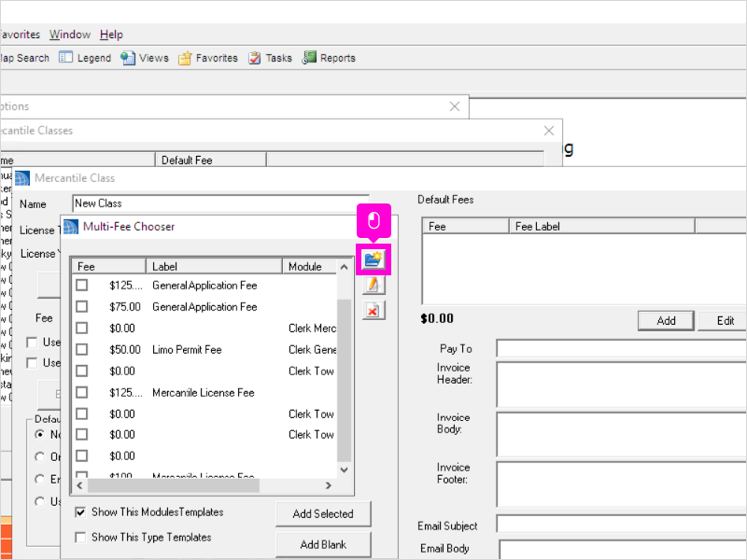Check the $75.00 General Application Fee row
747x560 pixels.
pos(82,307)
